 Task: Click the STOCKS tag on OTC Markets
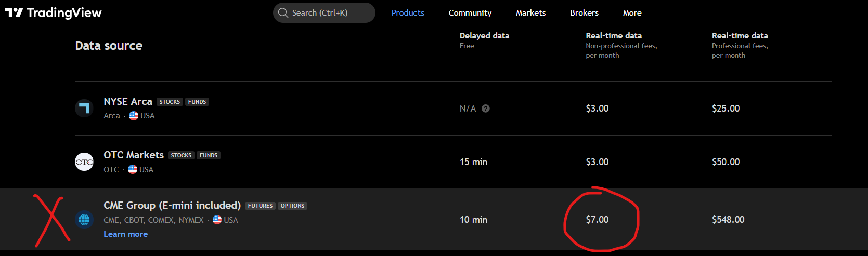[181, 155]
